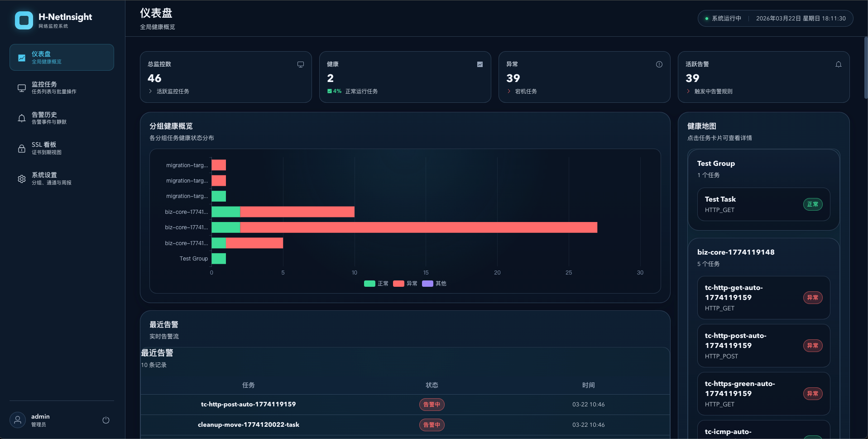Click the chart icon on 健康 card

click(x=480, y=64)
